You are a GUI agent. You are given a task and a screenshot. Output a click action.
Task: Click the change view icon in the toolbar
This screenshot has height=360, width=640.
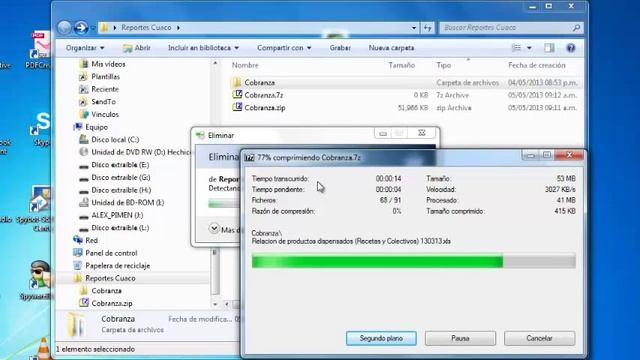516,48
